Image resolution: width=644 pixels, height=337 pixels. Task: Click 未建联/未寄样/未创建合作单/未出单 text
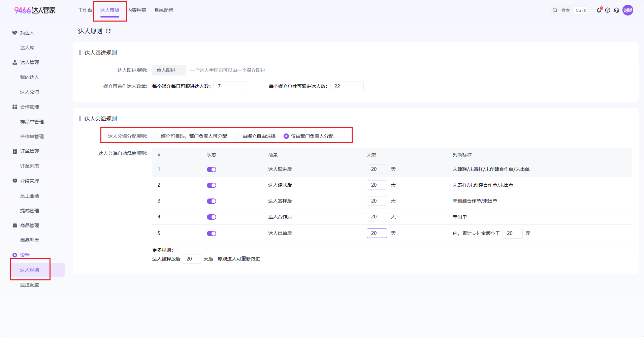coord(491,169)
